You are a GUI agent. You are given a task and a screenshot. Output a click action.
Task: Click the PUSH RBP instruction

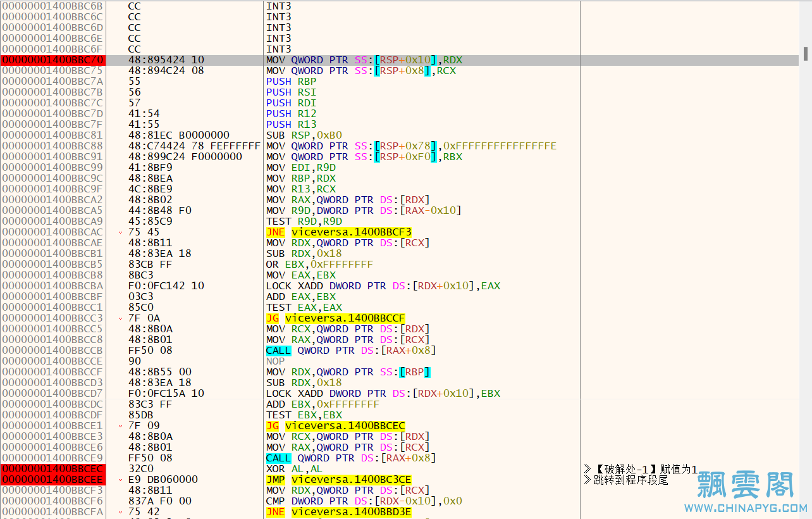coord(292,82)
